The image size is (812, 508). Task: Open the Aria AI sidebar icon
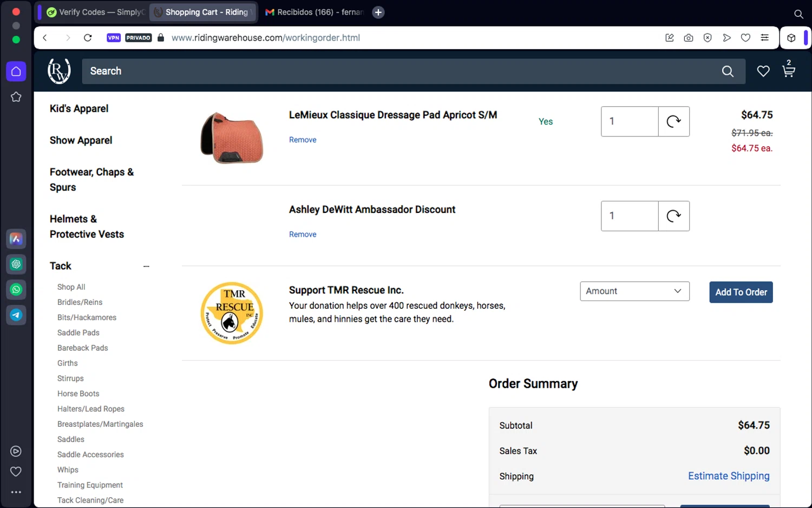point(16,239)
